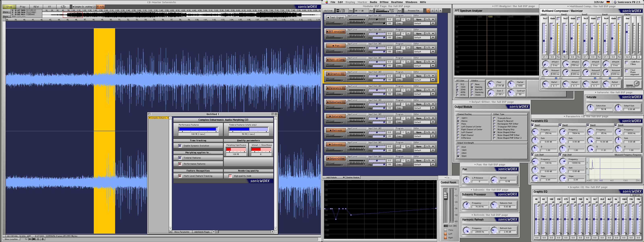Viewport: 644px width, 242px height.
Task: Click the Prosoniq logo in the Multiband Compressor
Action: 633,84
